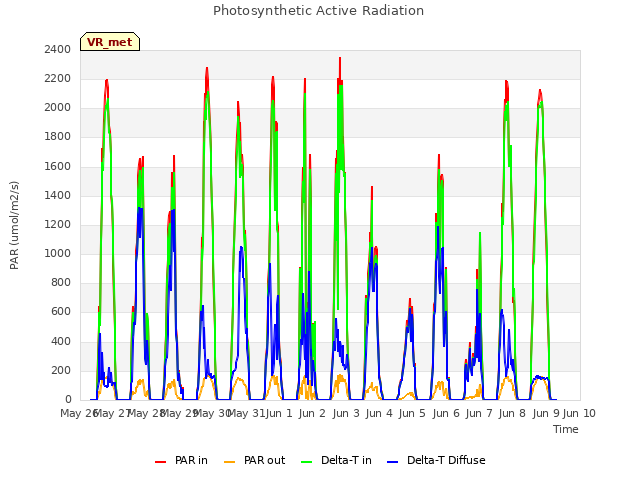This screenshot has height=480, width=640.
Task: Click the Jun 2 x-axis date label
Action: (x=312, y=413)
